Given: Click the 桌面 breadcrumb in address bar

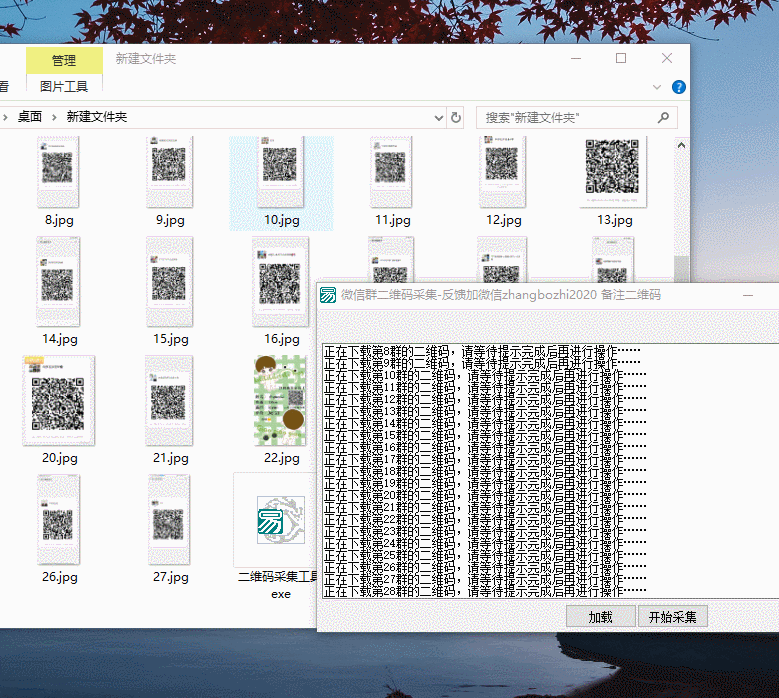Looking at the screenshot, I should pos(30,118).
